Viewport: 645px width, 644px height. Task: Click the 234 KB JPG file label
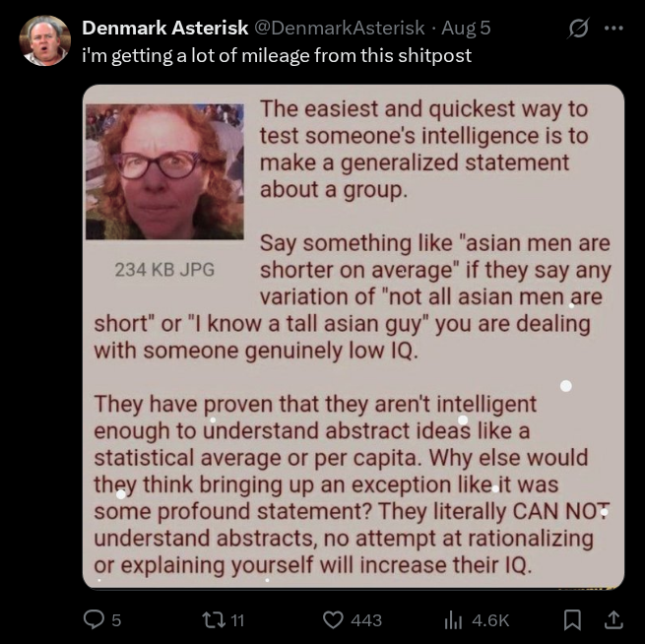pos(164,270)
